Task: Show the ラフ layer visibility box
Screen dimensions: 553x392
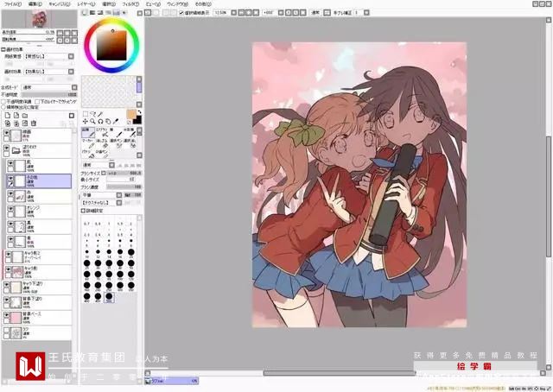Action: point(6,331)
